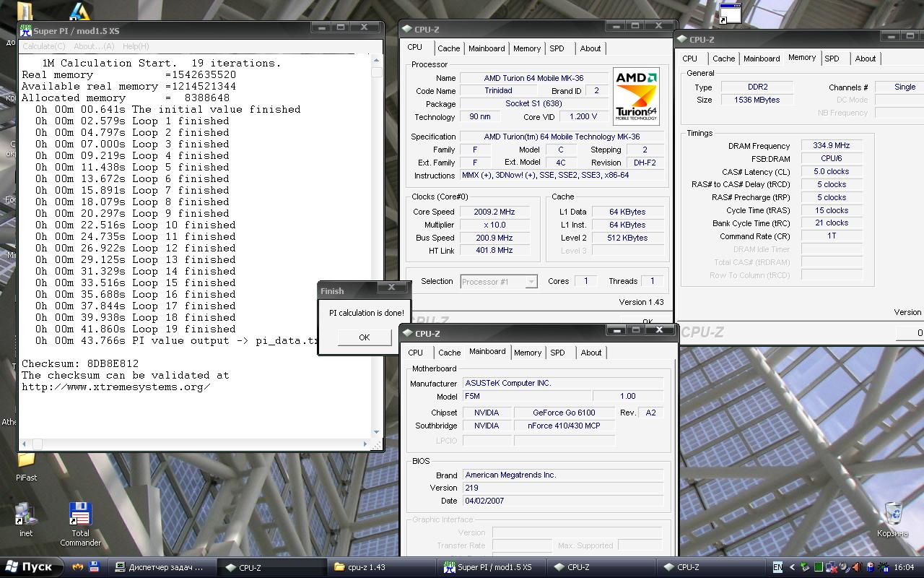Click the Multiplier value x 10.0
Image resolution: width=924 pixels, height=578 pixels.
[494, 225]
